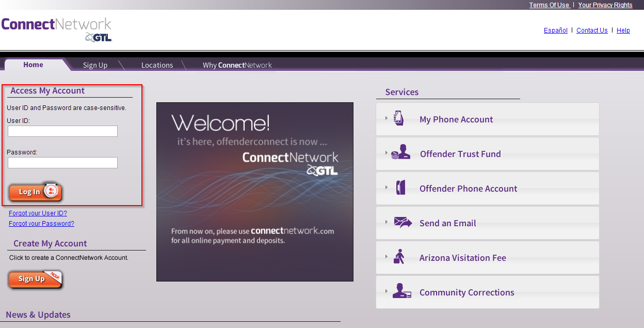
Task: Expand the Send an Email arrow
Action: pos(386,222)
